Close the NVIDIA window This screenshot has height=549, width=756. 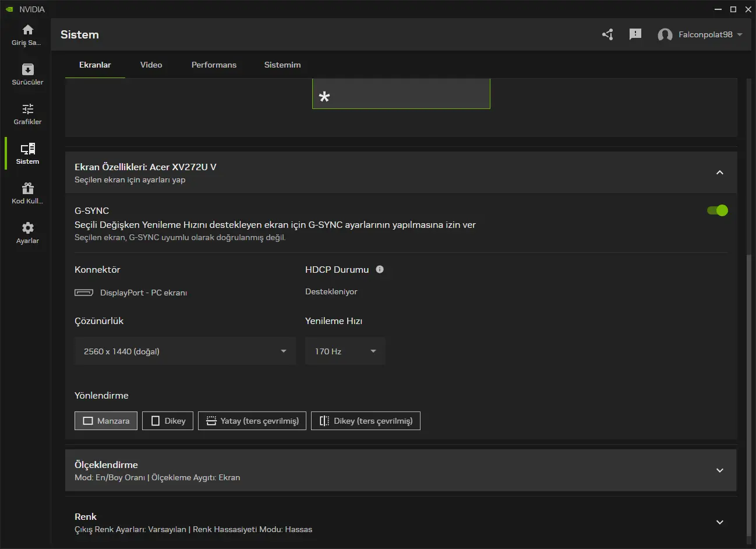(748, 9)
